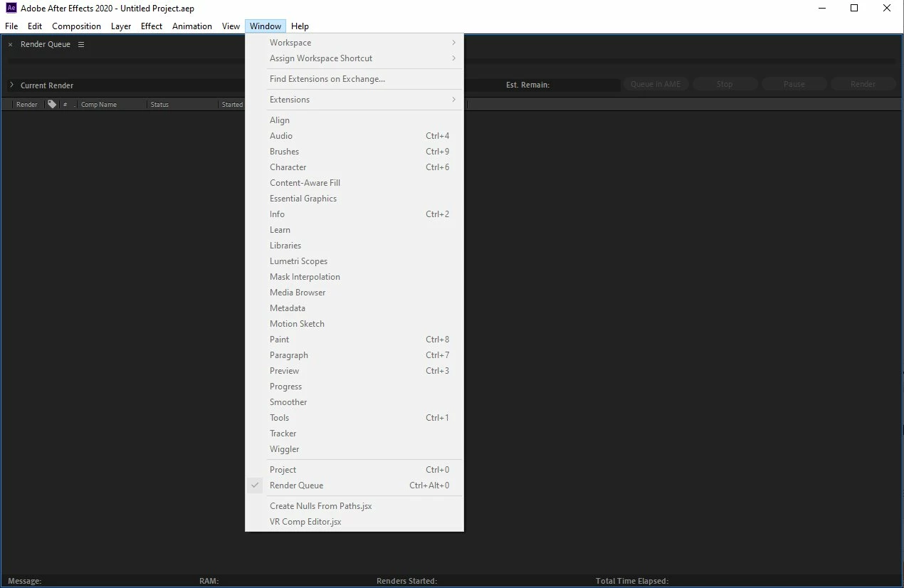The height and width of the screenshot is (588, 904).
Task: Uncheck the Render Queue panel entry
Action: pyautogui.click(x=354, y=485)
